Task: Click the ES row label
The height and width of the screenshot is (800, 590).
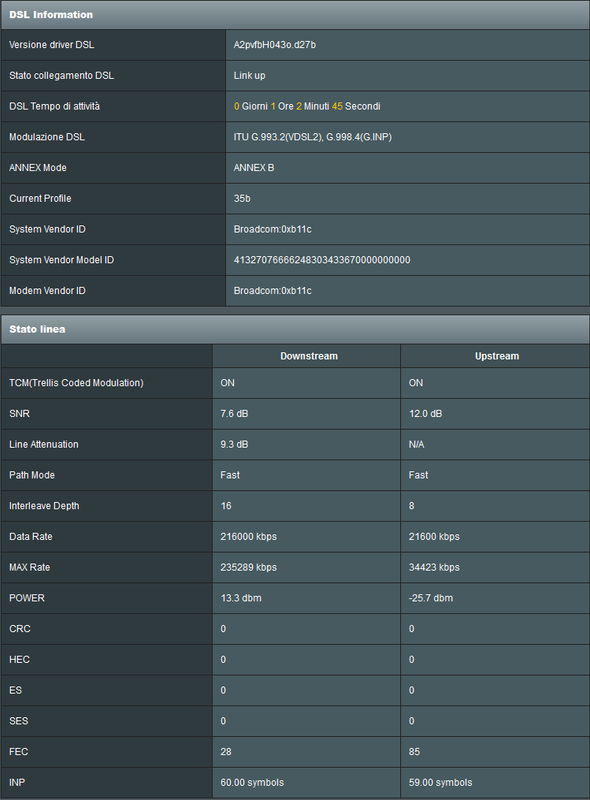Action: 16,690
